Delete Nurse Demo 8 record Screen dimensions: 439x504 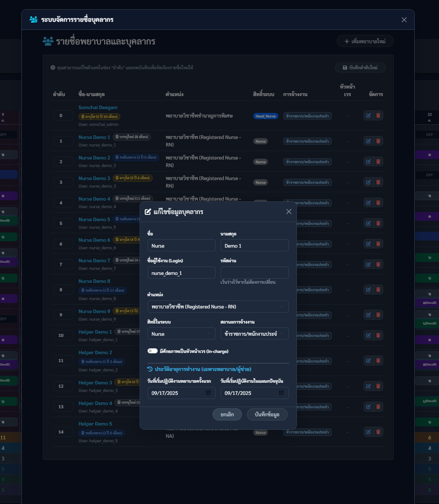coord(378,290)
